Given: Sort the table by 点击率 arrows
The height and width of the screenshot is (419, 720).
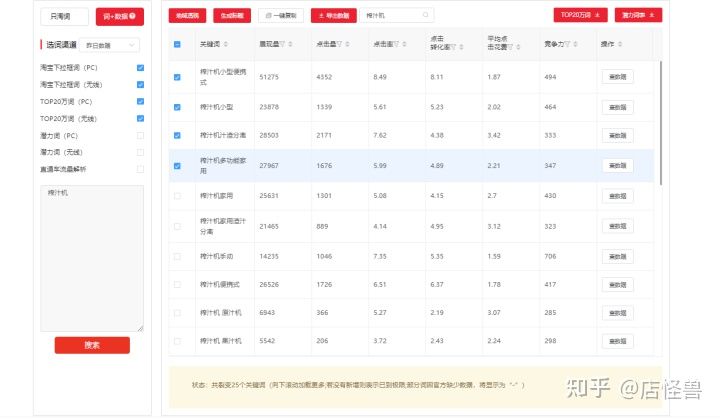Looking at the screenshot, I should point(404,44).
